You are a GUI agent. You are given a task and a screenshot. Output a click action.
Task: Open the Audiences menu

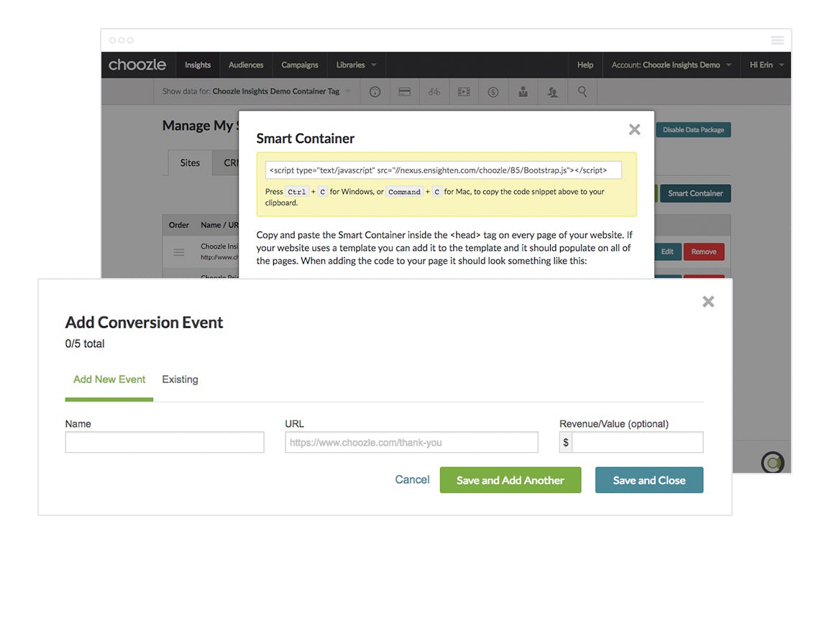point(246,65)
